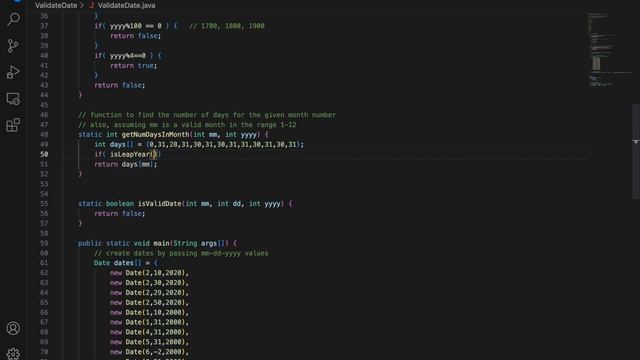Click line number 59 in gutter
The image size is (640, 360).
pyautogui.click(x=44, y=243)
